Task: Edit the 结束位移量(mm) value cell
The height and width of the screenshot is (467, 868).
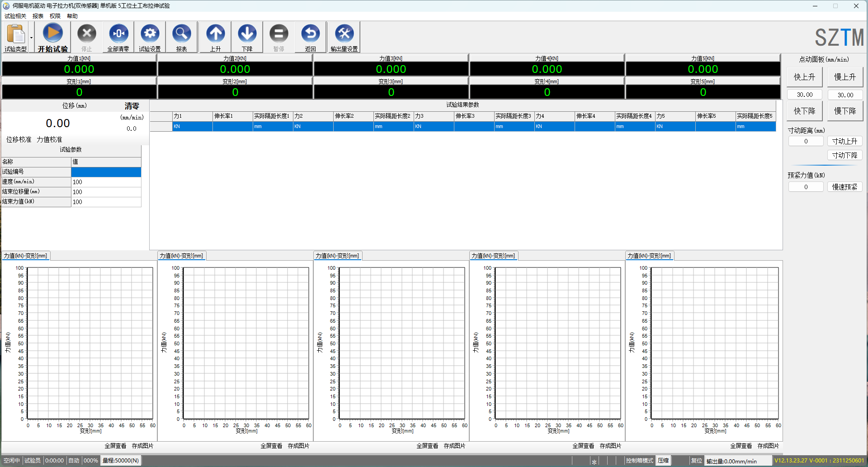Action: point(106,192)
